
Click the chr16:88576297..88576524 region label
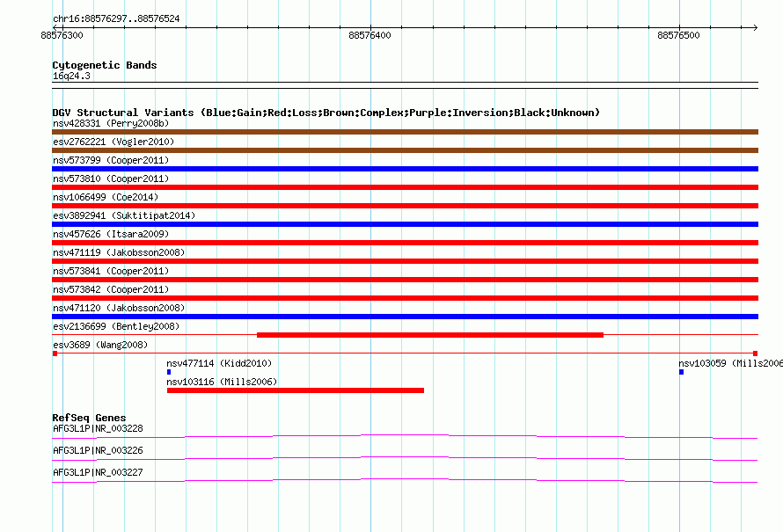tap(116, 18)
